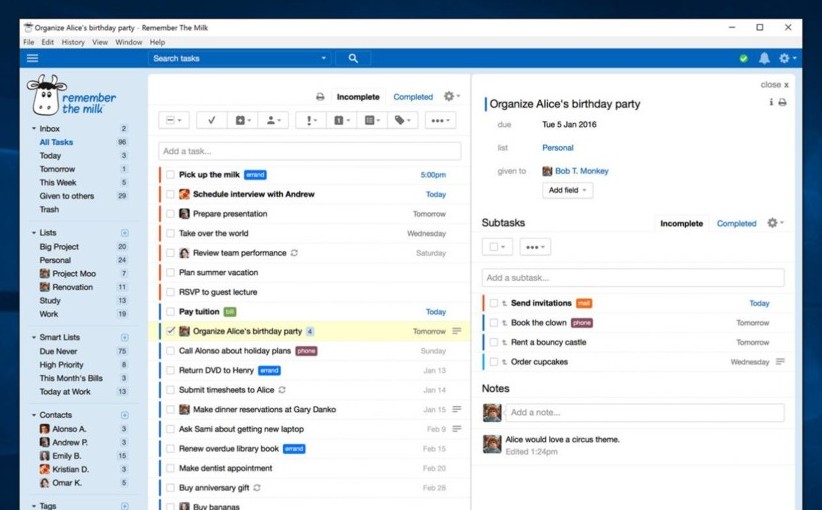Click the notes icon on Order cupcakes
This screenshot has width=822, height=510.
[780, 361]
